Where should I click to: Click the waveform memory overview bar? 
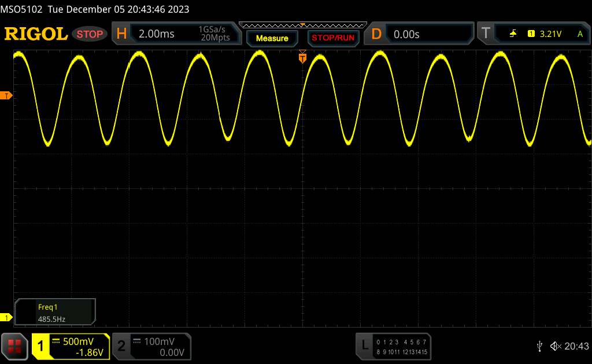303,25
